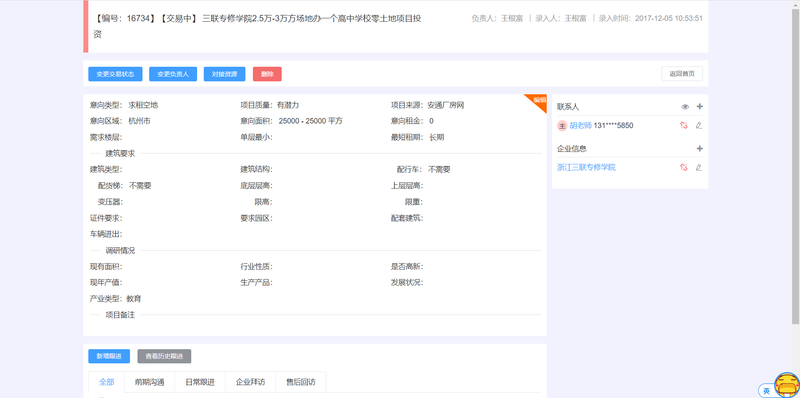The image size is (800, 398).
Task: Click the value 25000 - 25000 平方
Action: tap(311, 121)
